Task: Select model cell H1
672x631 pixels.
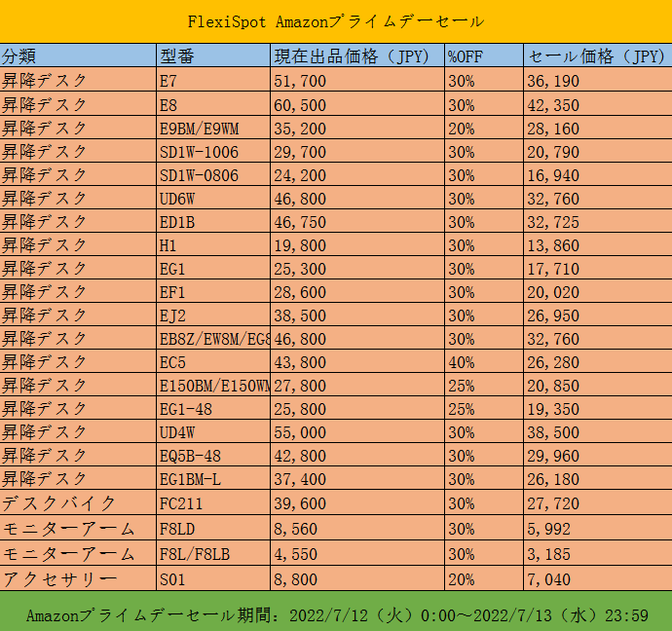Action: pos(213,244)
